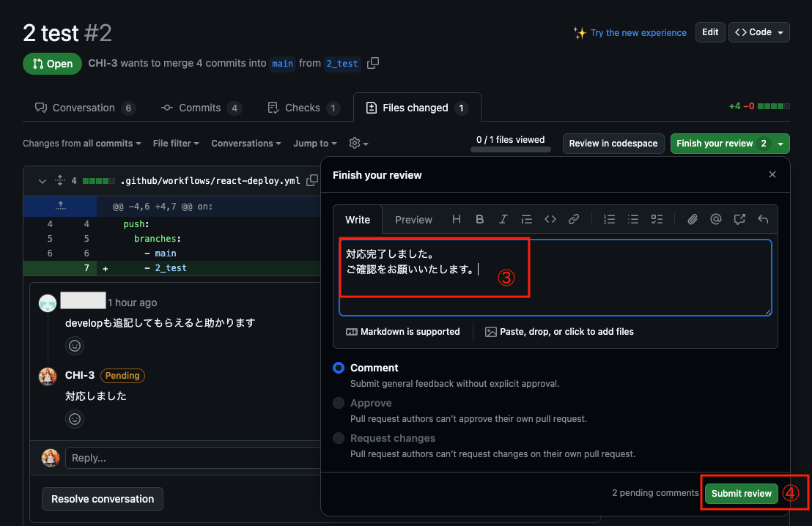The width and height of the screenshot is (812, 526).
Task: Click Review in codespace button
Action: [x=613, y=144]
